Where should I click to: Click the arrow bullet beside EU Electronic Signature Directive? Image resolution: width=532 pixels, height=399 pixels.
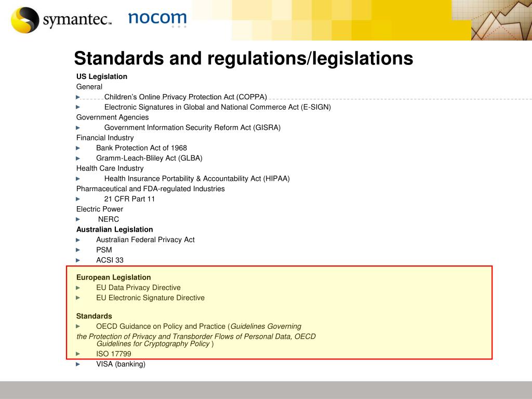pyautogui.click(x=78, y=298)
